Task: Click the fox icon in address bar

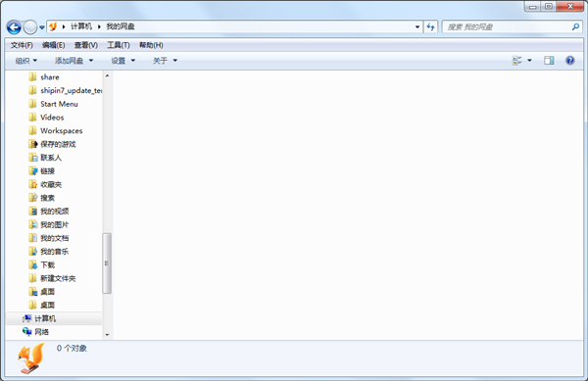Action: [x=53, y=26]
